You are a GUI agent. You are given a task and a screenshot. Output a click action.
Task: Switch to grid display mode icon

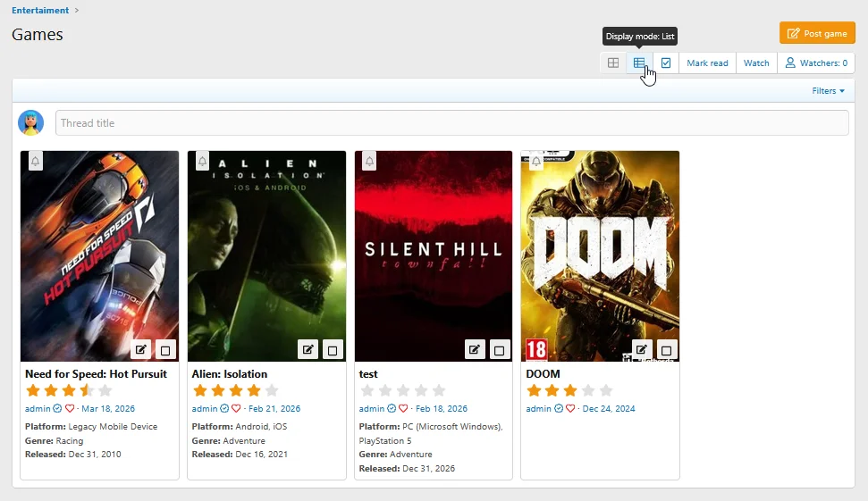click(613, 63)
